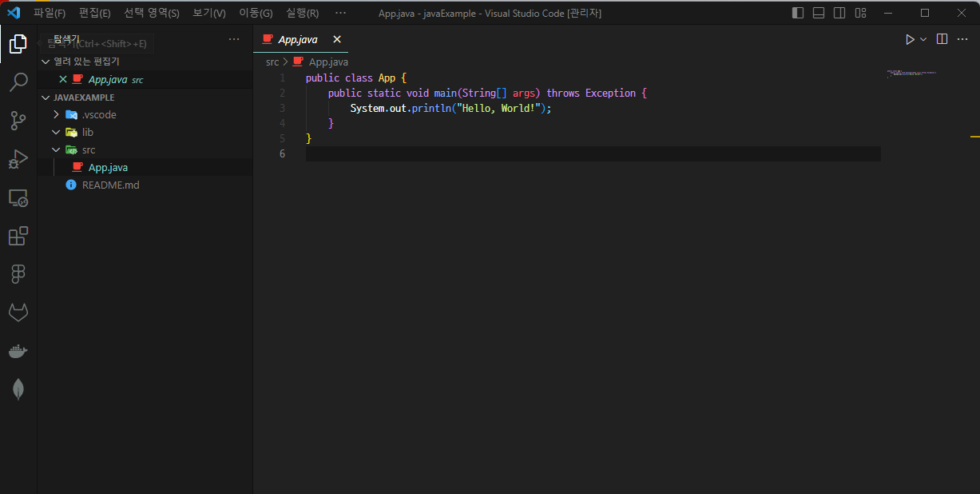Open the Explorer view in activity bar
This screenshot has width=980, height=494.
[x=18, y=44]
